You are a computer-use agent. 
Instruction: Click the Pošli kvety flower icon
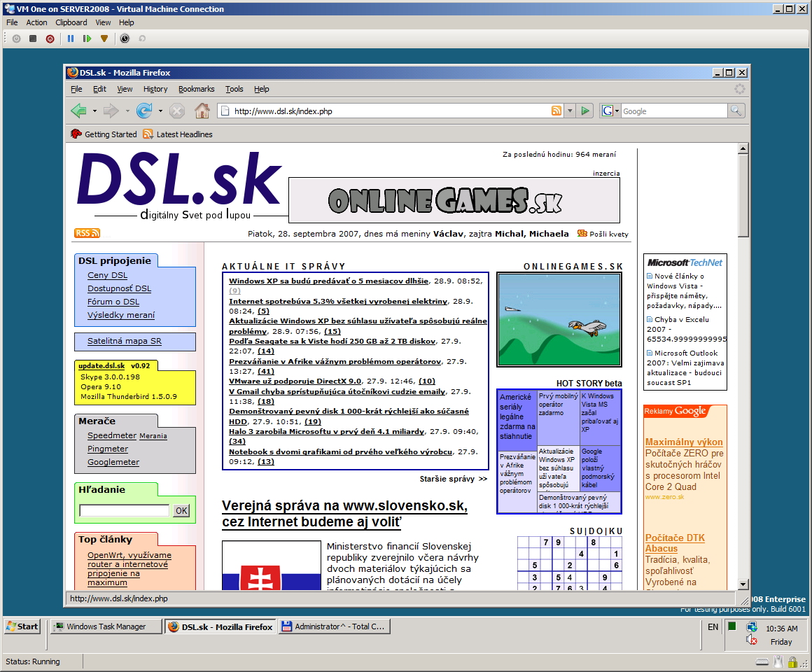(582, 234)
